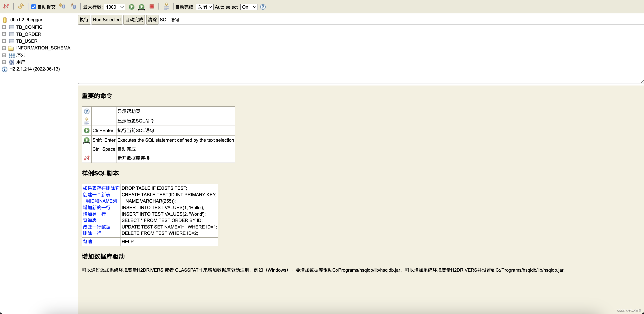This screenshot has height=314, width=644.
Task: Expand TB_USER table tree item
Action: 4,41
